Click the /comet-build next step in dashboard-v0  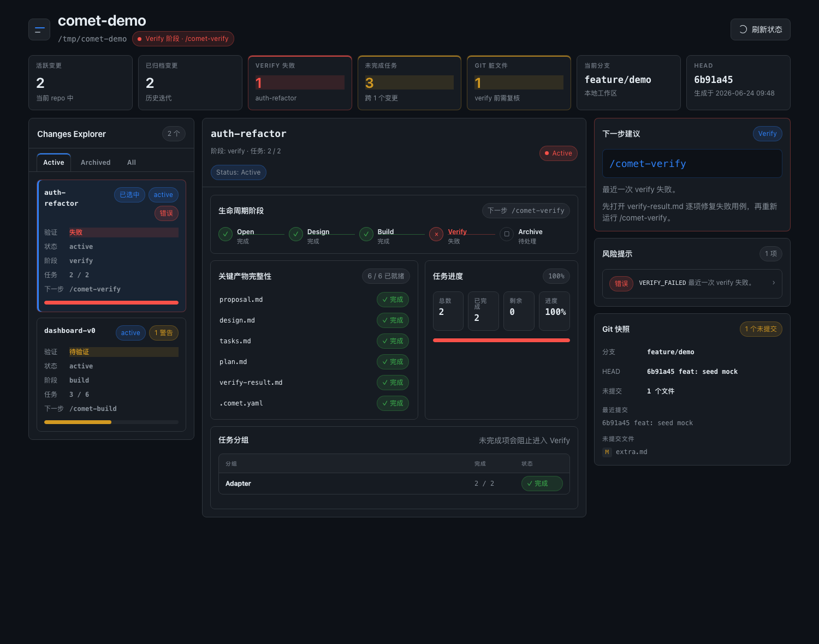(x=93, y=409)
